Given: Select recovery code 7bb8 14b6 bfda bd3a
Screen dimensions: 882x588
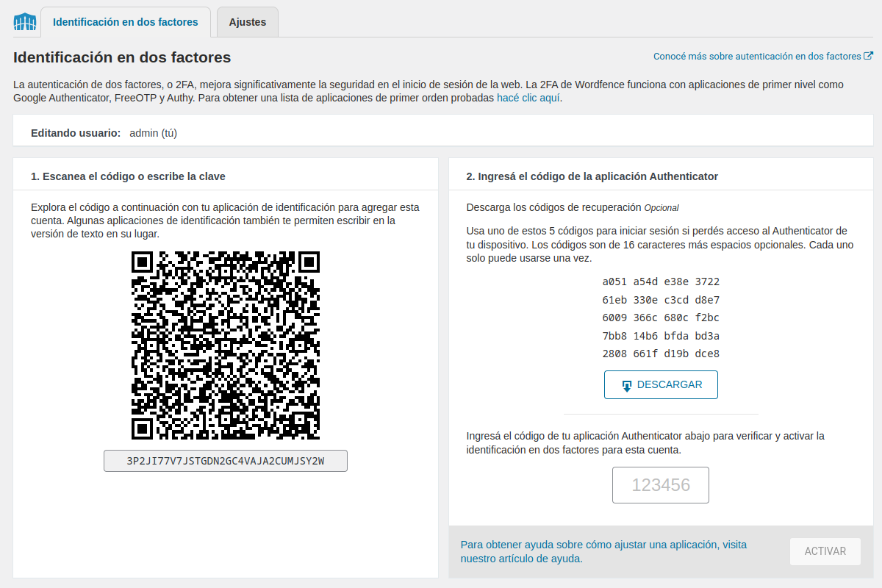Looking at the screenshot, I should pyautogui.click(x=661, y=336).
